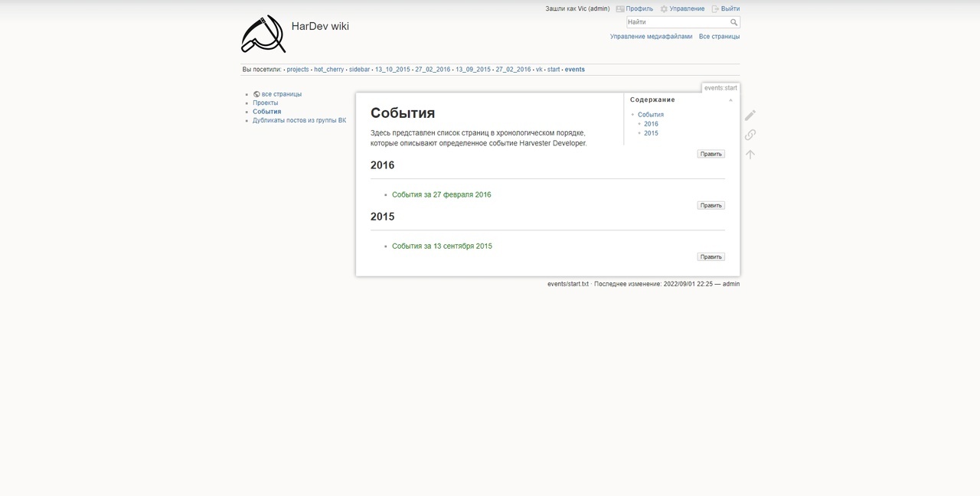Open Проекты in the sidebar
Viewport: 980px width, 496px height.
[266, 103]
